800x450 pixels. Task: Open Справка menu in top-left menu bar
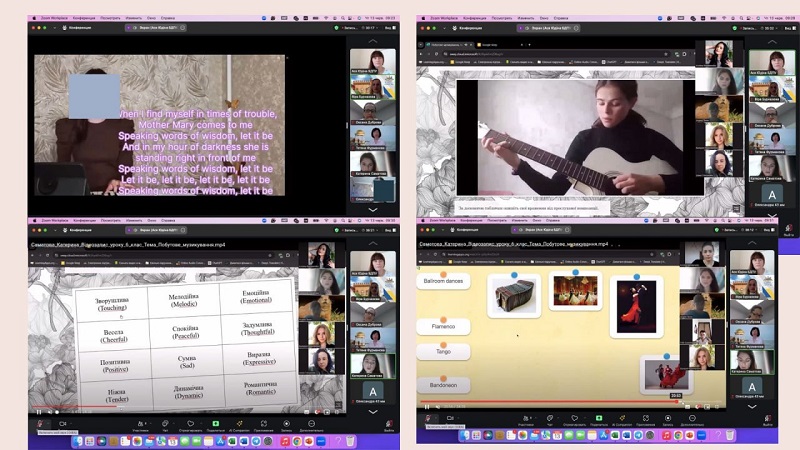click(167, 18)
